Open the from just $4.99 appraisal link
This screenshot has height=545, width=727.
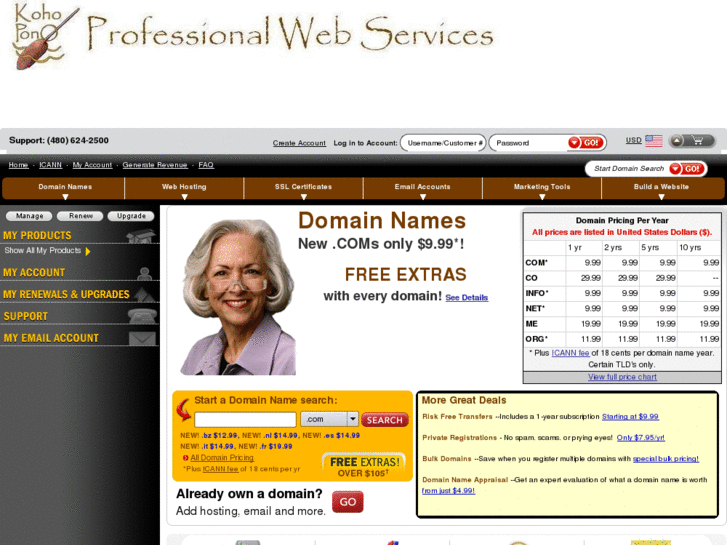point(448,491)
